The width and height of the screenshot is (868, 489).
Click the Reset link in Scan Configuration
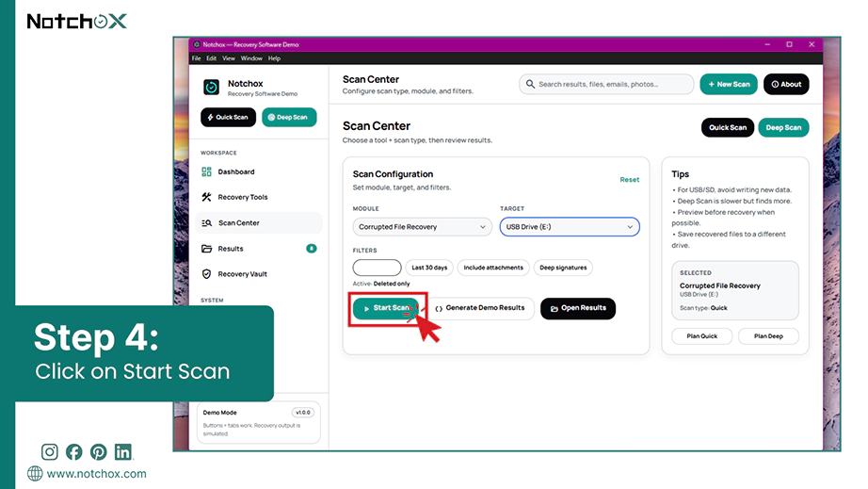coord(630,179)
